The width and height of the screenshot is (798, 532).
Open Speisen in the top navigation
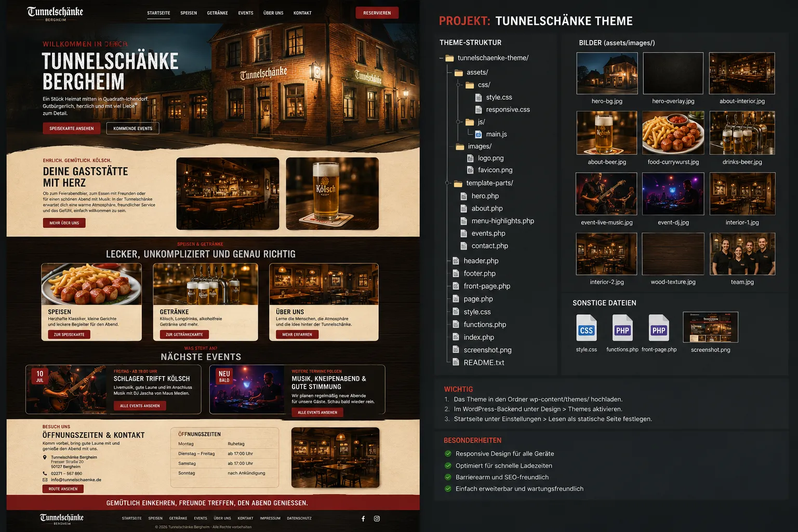[189, 13]
